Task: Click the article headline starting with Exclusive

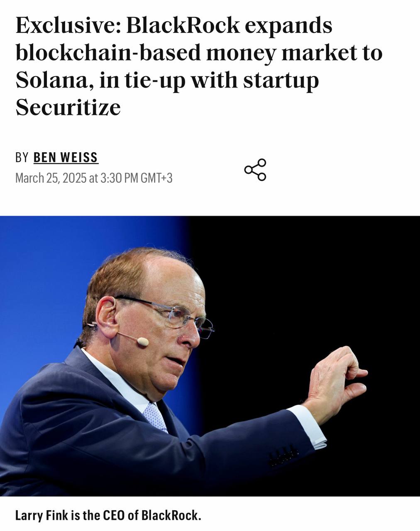Action: (199, 66)
